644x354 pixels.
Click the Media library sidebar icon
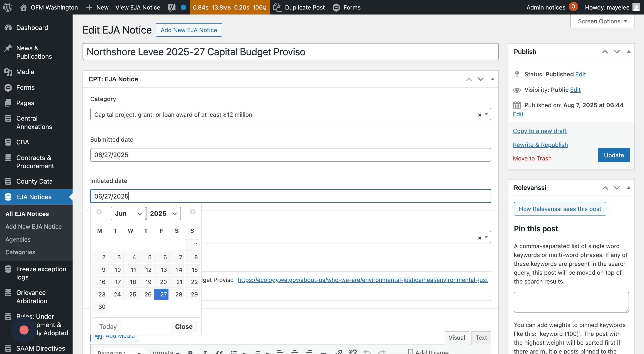click(x=8, y=72)
